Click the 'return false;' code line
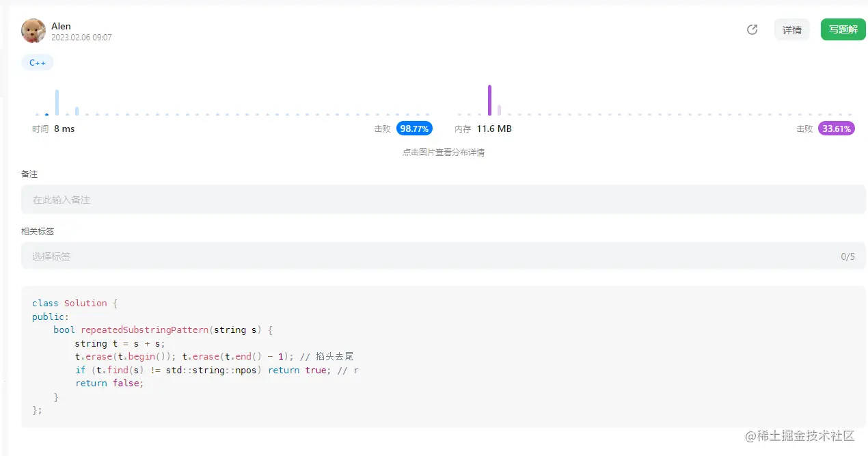The image size is (868, 456). point(109,383)
